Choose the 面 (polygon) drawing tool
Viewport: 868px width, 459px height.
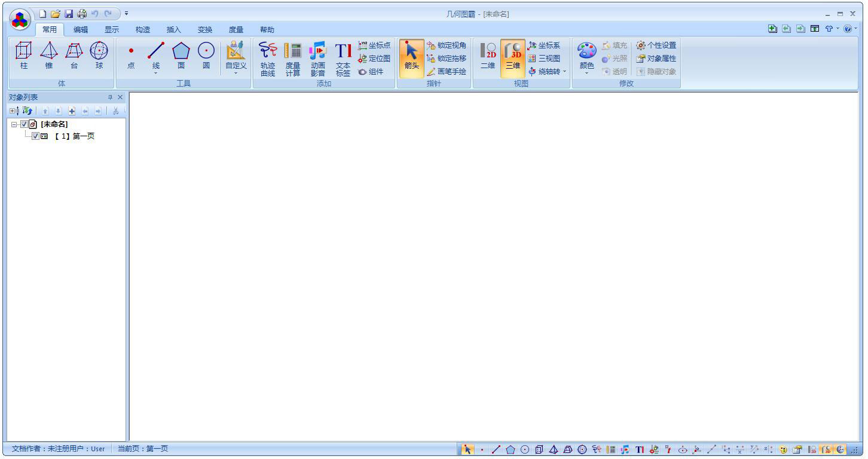[181, 56]
